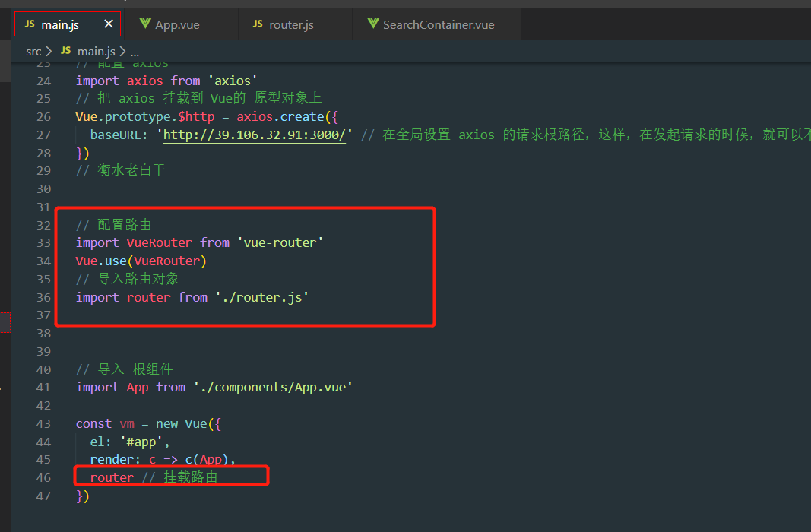This screenshot has height=532, width=811.
Task: Click the JS icon on router.js tab
Action: (258, 24)
